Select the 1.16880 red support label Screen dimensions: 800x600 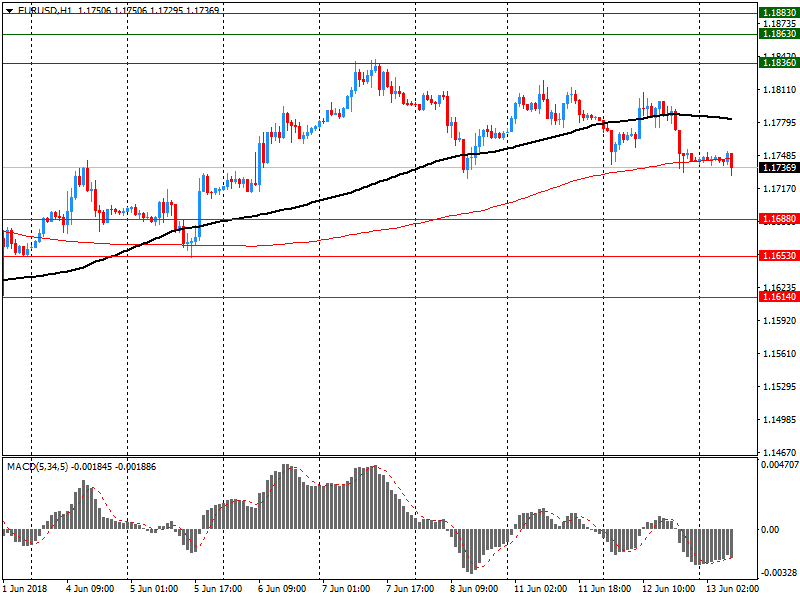778,219
